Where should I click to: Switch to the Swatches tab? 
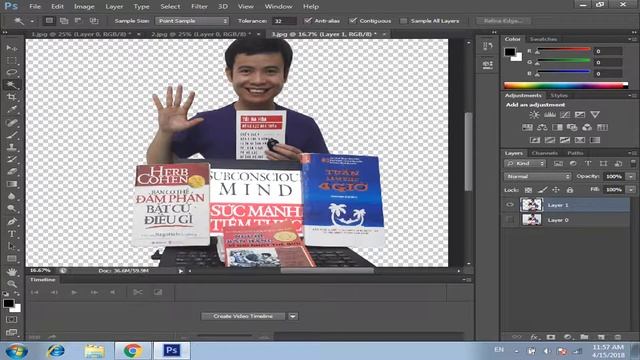point(543,39)
